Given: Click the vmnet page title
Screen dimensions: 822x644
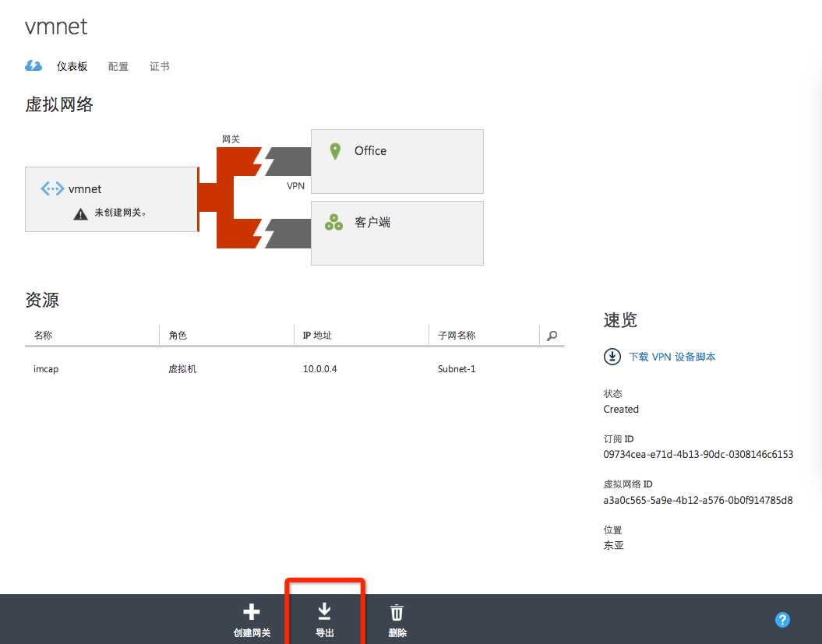Looking at the screenshot, I should point(56,26).
